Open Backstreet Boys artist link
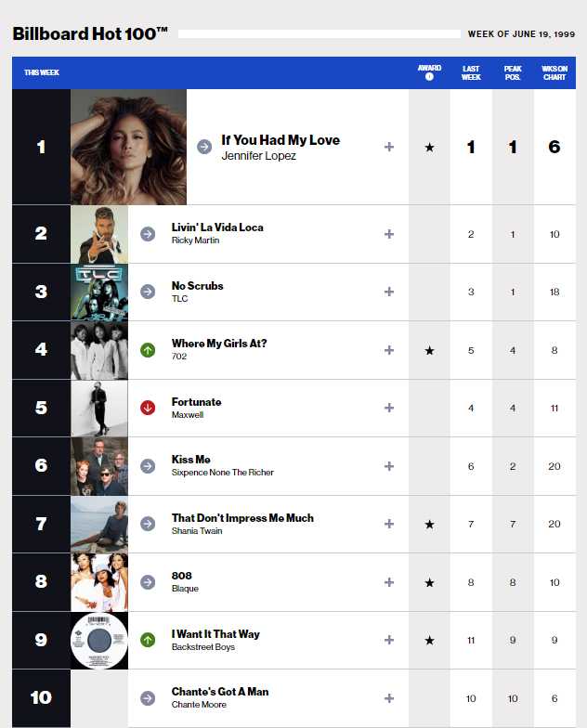The width and height of the screenshot is (587, 728). [202, 646]
